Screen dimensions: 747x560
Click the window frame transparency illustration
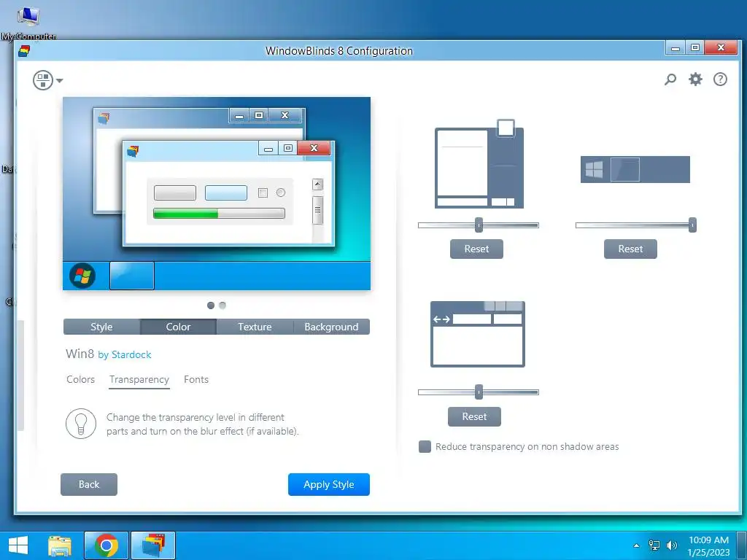[478, 334]
